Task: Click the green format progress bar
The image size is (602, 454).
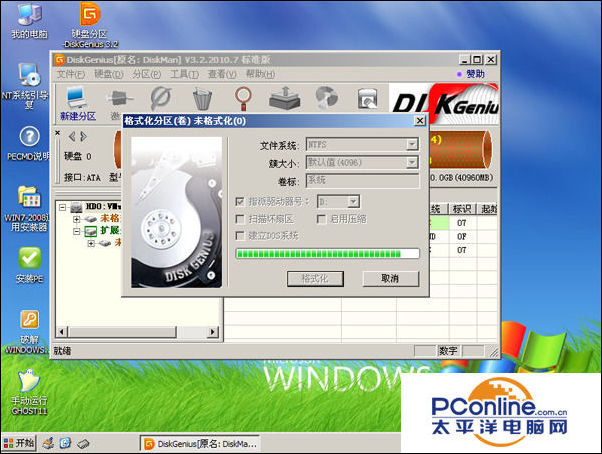Action: (x=326, y=254)
